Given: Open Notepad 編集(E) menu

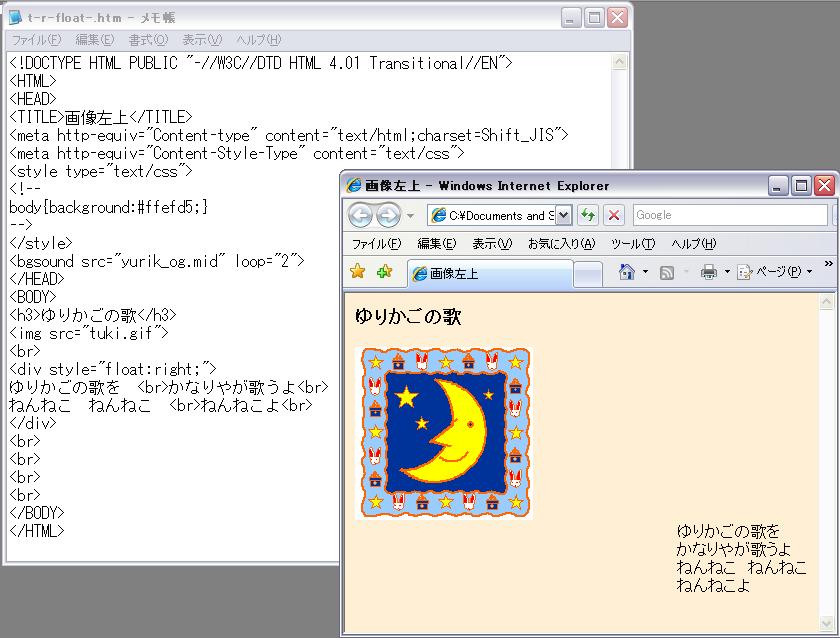Looking at the screenshot, I should (x=95, y=40).
